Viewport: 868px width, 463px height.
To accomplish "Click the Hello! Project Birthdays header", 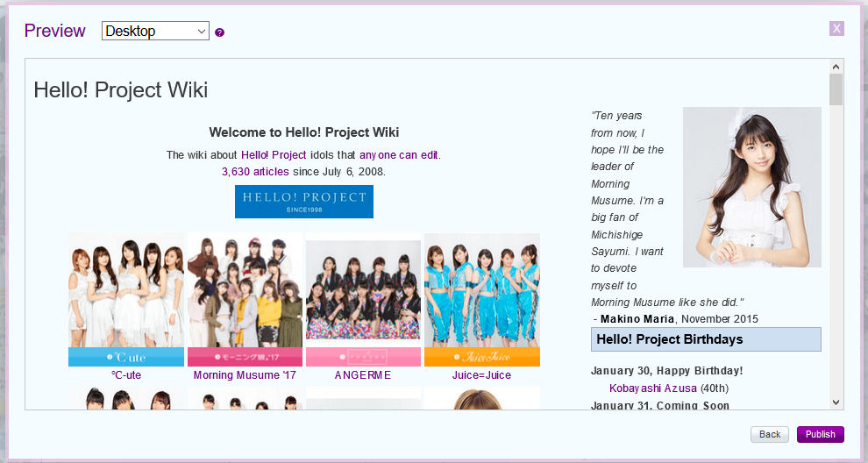I will [x=706, y=339].
